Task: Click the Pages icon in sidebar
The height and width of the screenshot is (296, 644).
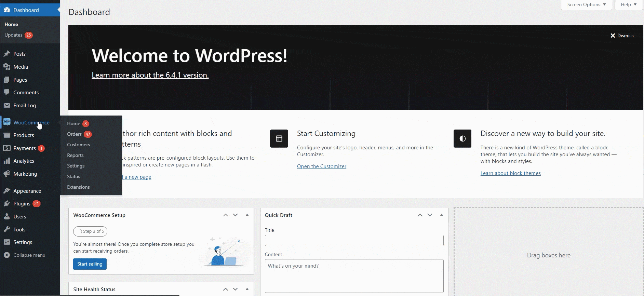Action: click(7, 80)
